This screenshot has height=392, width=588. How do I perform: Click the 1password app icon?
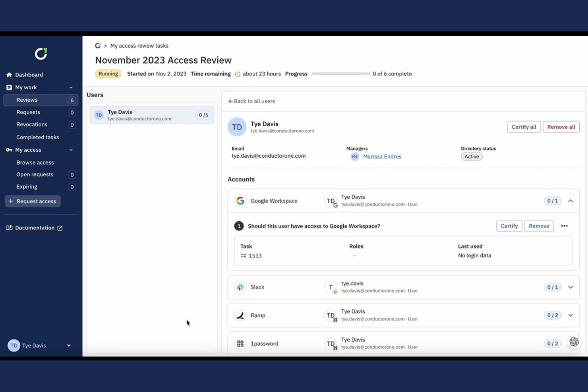(240, 343)
